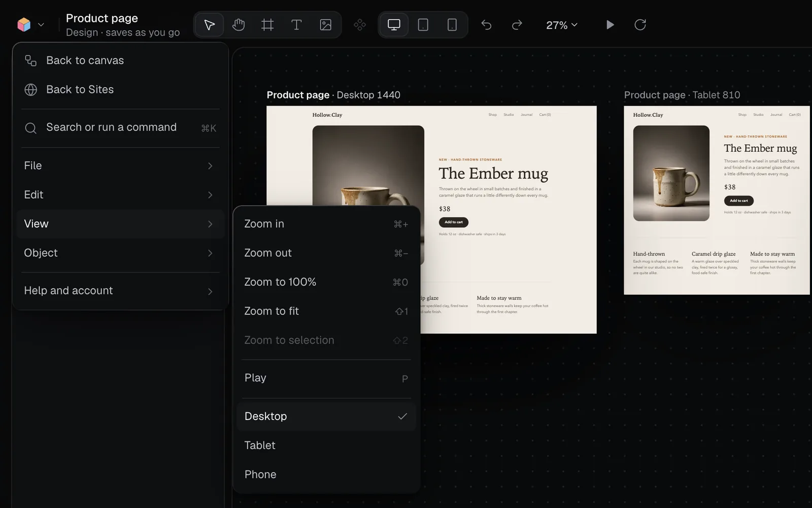The width and height of the screenshot is (812, 508).
Task: Switch to Phone breakpoint icon
Action: (x=452, y=25)
